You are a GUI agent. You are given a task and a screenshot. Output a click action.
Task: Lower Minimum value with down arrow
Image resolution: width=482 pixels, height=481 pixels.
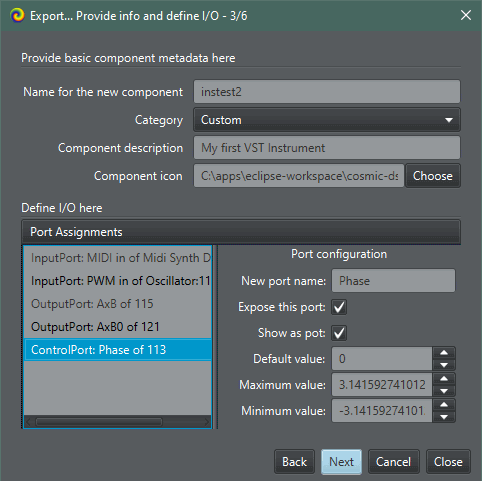pyautogui.click(x=444, y=417)
